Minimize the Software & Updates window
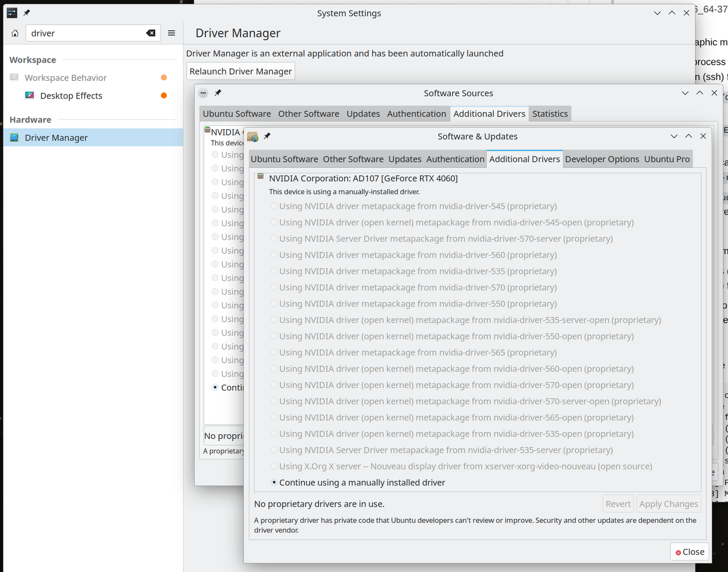728x572 pixels. [674, 136]
